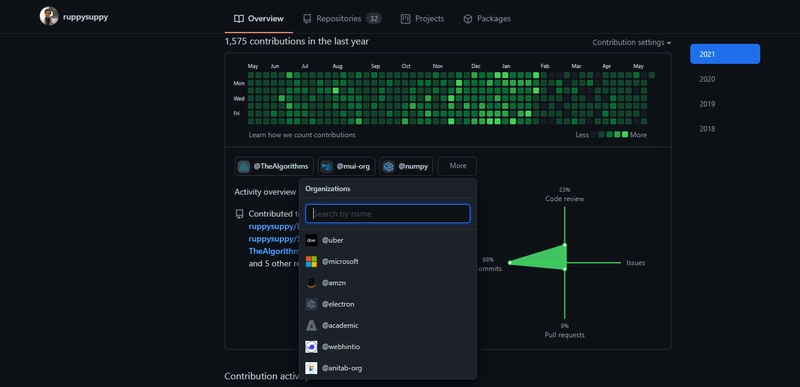Click the Repositories repo icon
The image size is (800, 387).
pos(307,19)
